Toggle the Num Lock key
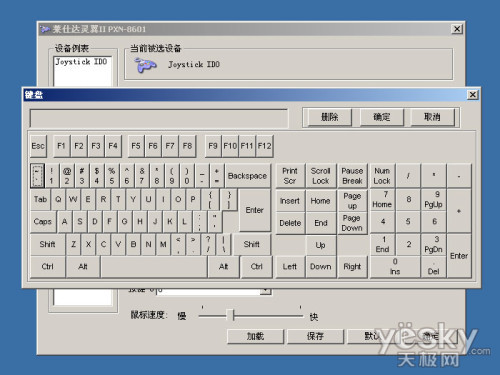Viewport: 500px width, 375px height. tap(382, 176)
